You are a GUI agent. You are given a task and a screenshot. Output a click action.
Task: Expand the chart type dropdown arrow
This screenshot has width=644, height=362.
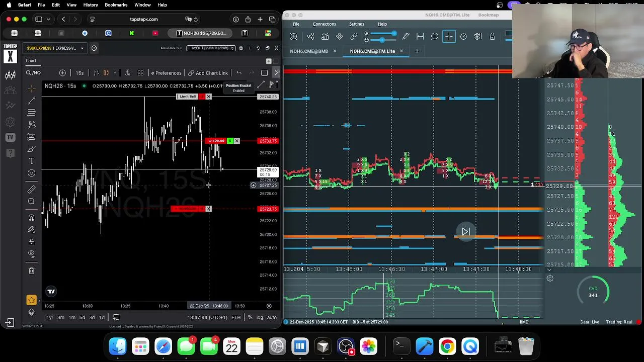115,73
